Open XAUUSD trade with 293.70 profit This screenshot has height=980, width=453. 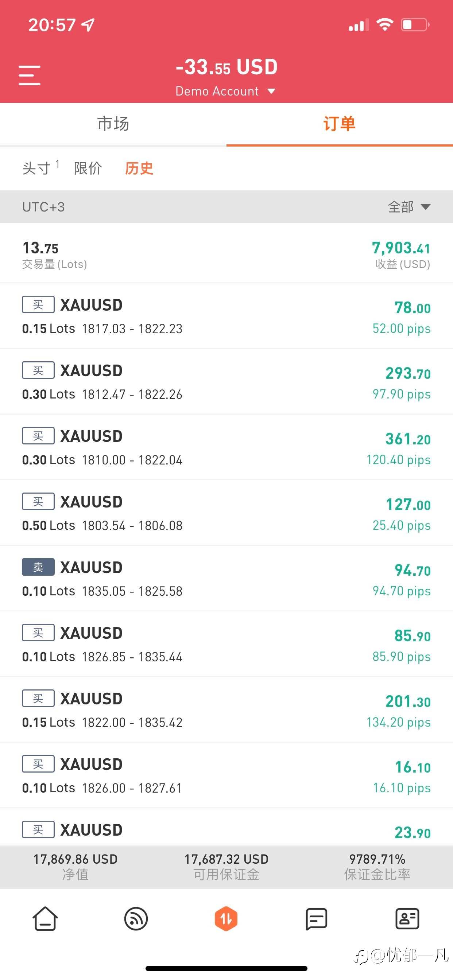226,382
